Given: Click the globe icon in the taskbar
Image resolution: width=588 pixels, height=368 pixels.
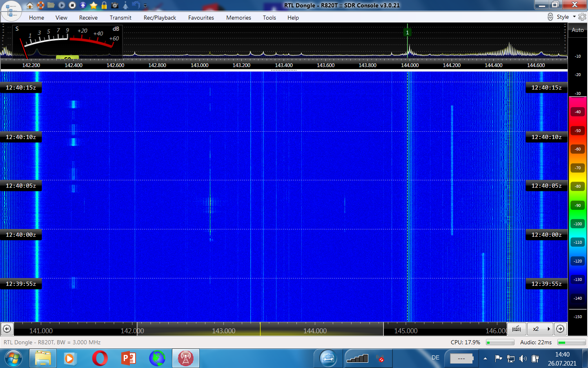Looking at the screenshot, I should click(x=157, y=359).
